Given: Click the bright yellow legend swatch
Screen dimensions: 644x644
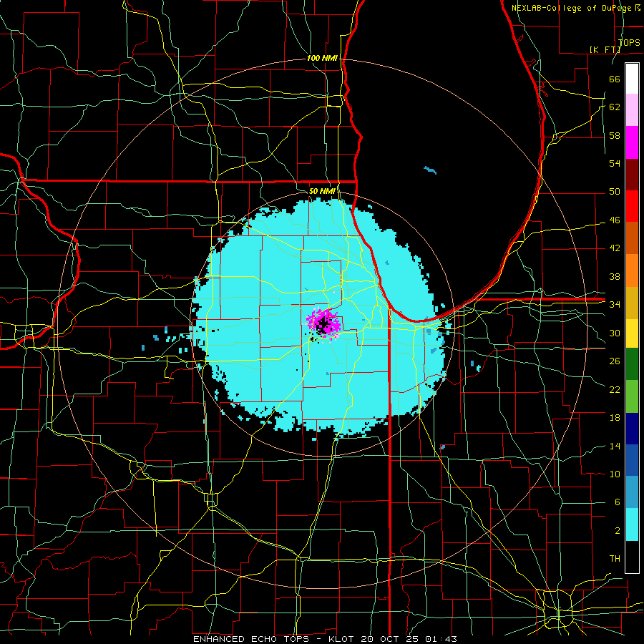Looking at the screenshot, I should click(x=632, y=333).
